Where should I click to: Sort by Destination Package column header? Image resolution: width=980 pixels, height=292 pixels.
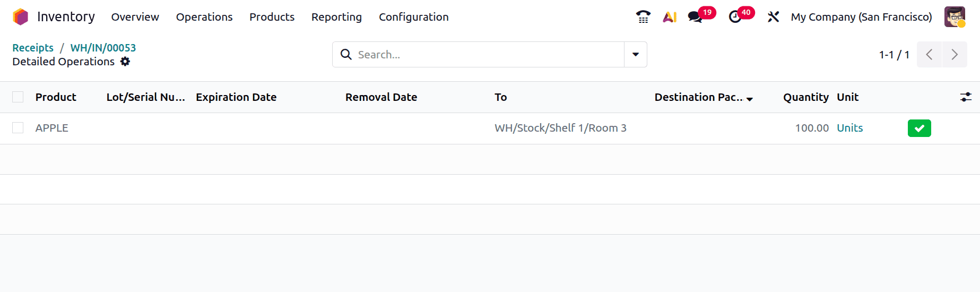coord(698,97)
